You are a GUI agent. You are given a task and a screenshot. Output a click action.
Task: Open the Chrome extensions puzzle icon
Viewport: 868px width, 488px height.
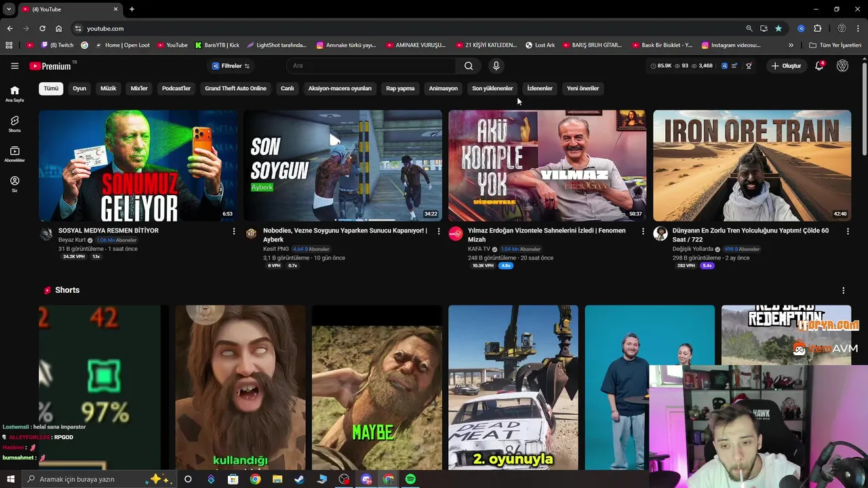tap(817, 28)
